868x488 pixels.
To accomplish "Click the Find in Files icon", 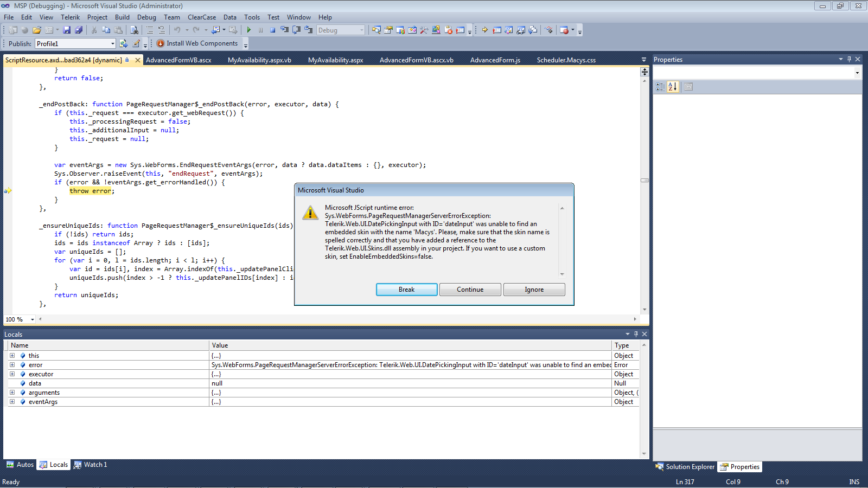I will 134,30.
